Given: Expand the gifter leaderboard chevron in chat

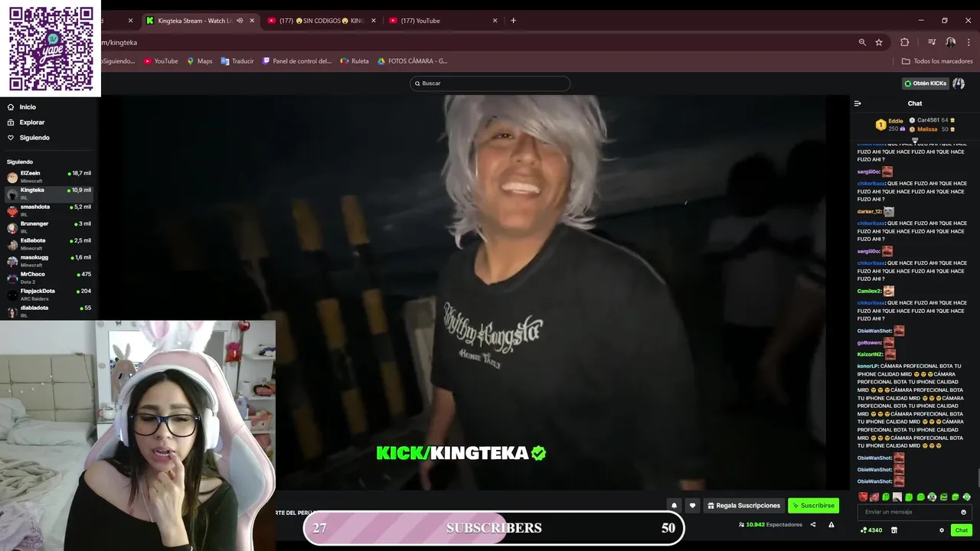Looking at the screenshot, I should (915, 140).
